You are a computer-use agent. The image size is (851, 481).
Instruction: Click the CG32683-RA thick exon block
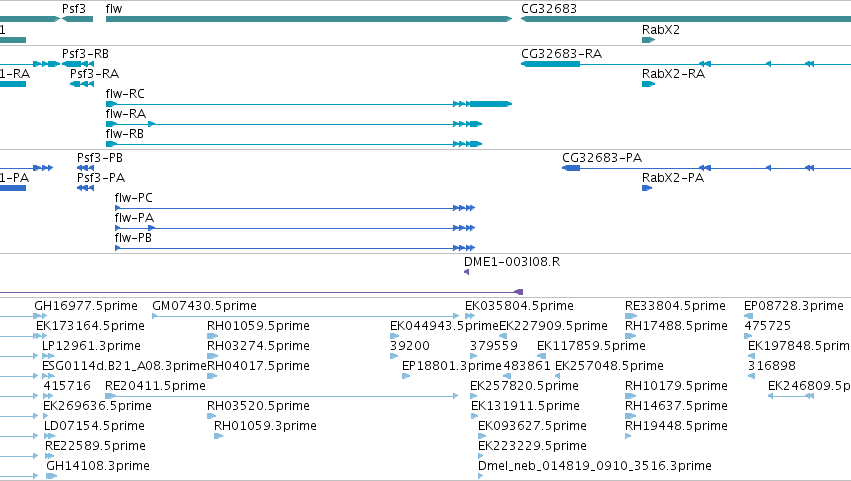click(x=550, y=64)
